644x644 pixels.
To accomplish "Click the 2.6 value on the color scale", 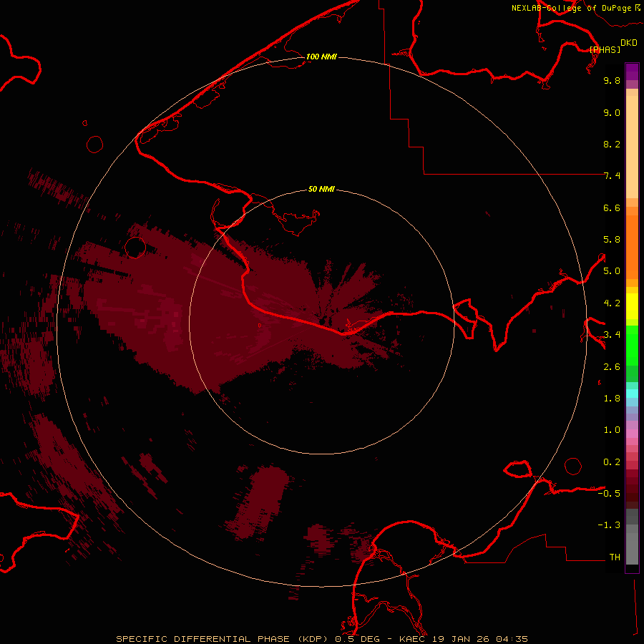I will point(612,367).
